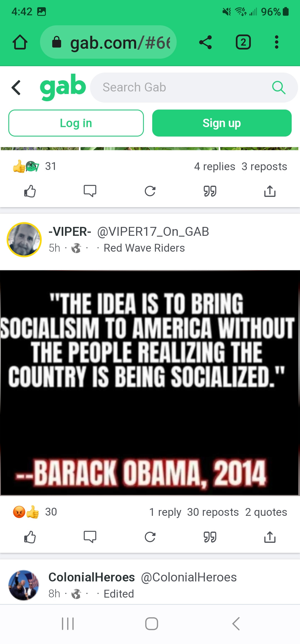The height and width of the screenshot is (644, 300).
Task: Open the Red Wave Riders group link
Action: pos(144,248)
